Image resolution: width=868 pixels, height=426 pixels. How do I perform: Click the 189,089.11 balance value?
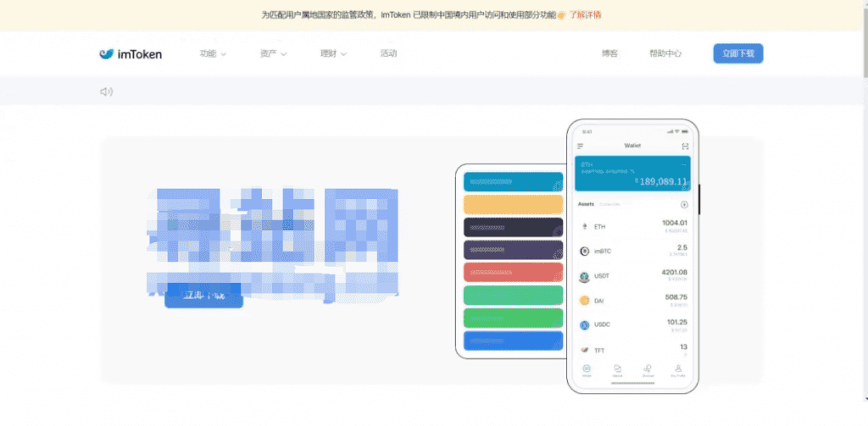(x=663, y=181)
